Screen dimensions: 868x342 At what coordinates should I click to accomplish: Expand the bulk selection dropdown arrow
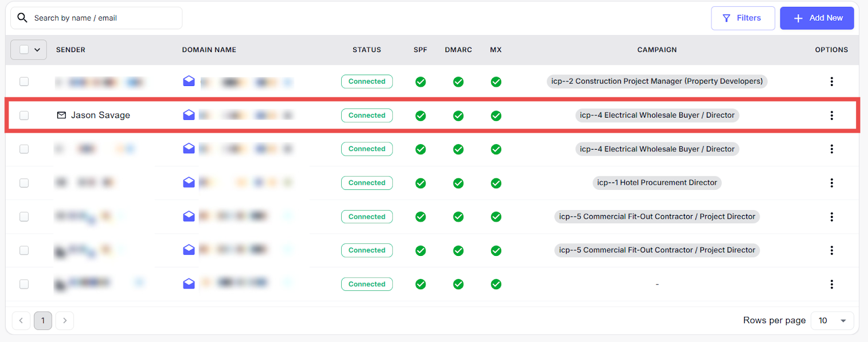[x=37, y=50]
